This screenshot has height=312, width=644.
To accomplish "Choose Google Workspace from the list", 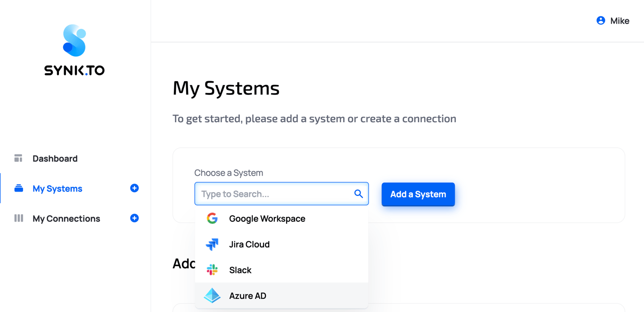I will [281, 219].
